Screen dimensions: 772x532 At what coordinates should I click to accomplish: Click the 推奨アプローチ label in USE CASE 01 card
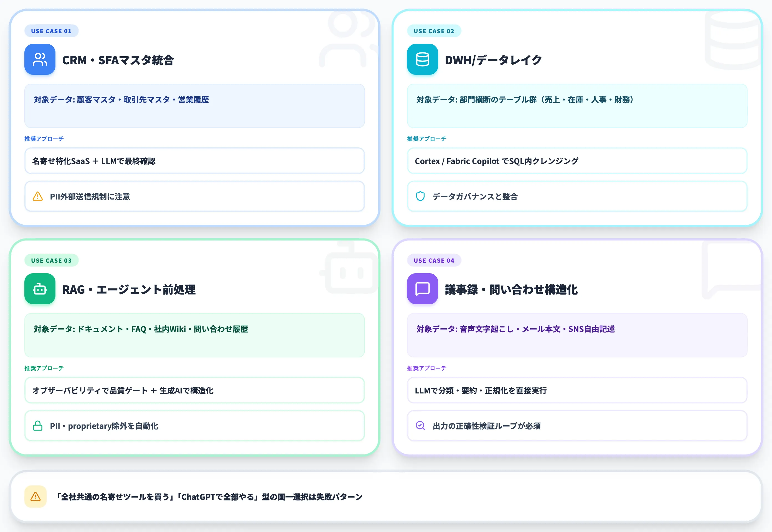44,139
